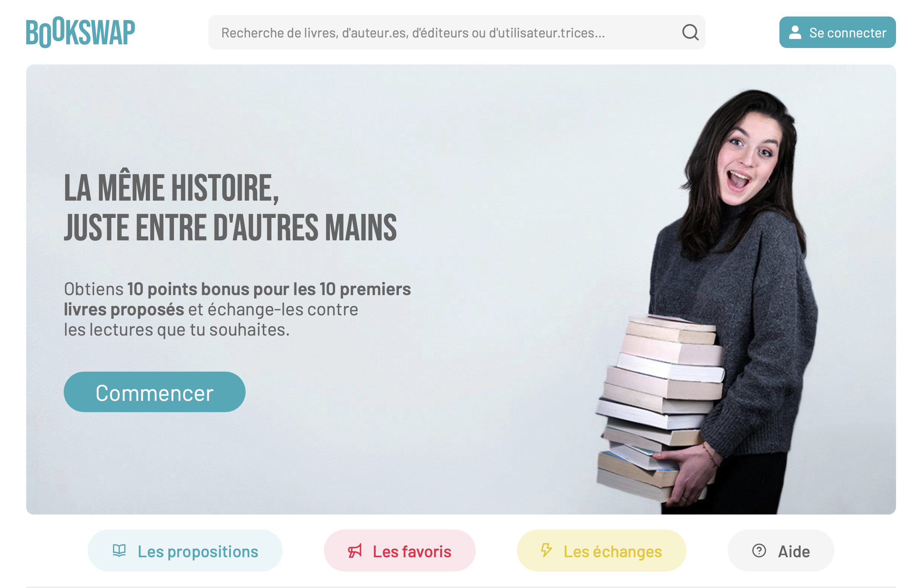
Task: Click the megaphone icon beside Les favoris
Action: click(355, 550)
